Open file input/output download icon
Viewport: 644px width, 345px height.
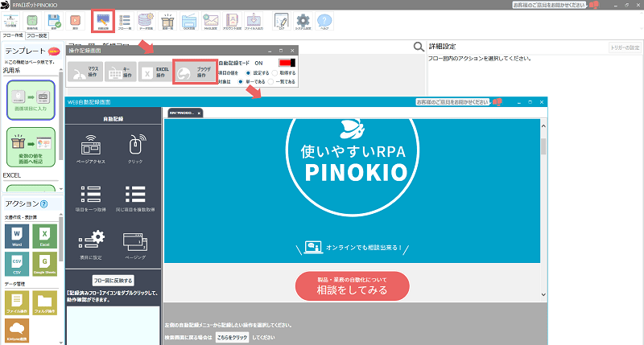(254, 21)
